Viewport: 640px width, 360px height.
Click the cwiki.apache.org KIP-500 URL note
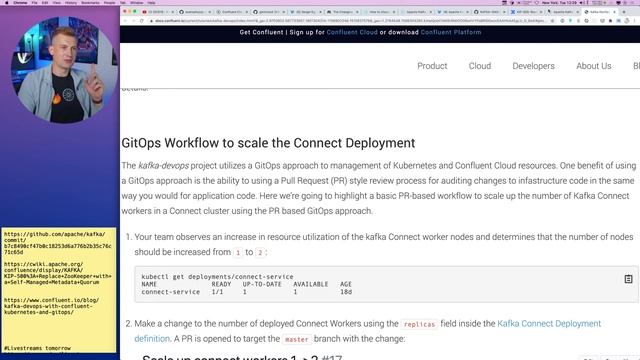point(58,273)
